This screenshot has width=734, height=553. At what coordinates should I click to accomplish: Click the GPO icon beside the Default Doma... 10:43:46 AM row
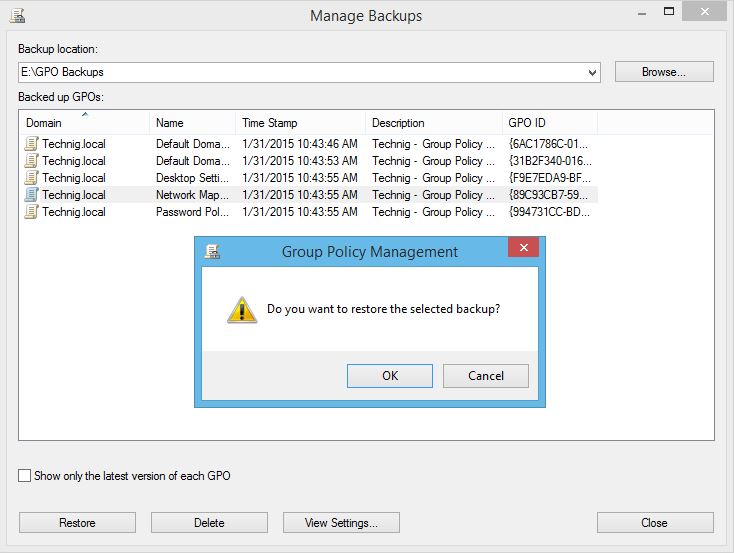(31, 144)
